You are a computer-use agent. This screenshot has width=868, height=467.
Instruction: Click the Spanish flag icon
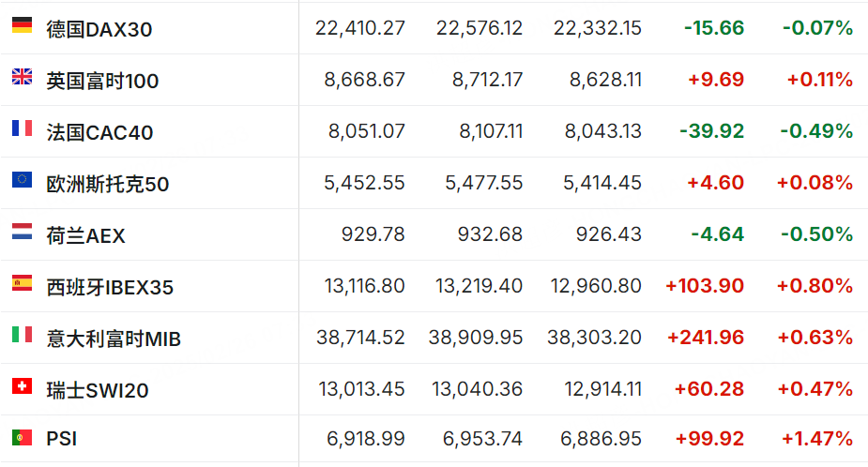[x=23, y=283]
